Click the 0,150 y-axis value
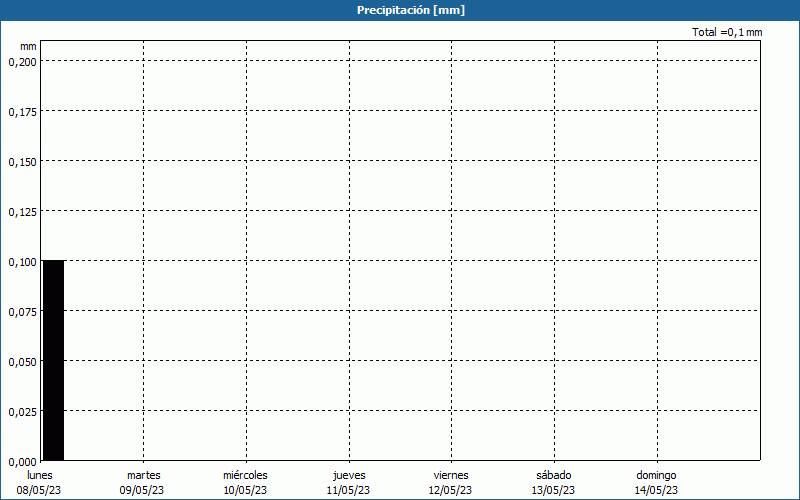The image size is (800, 500). click(23, 162)
